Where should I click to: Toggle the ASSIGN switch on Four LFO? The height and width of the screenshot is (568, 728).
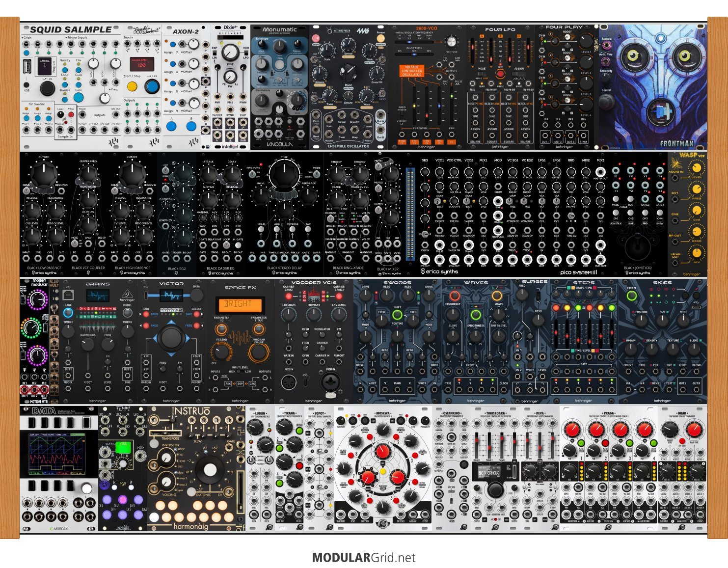519,74
